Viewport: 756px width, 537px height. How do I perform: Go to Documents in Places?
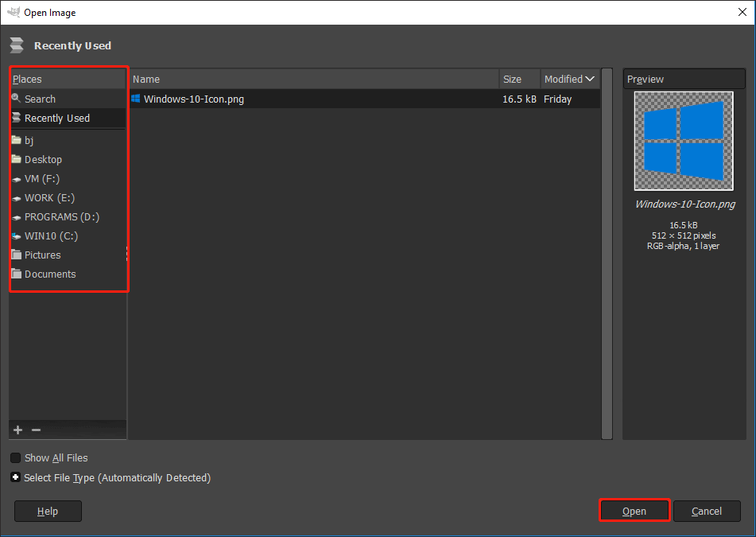(68, 274)
